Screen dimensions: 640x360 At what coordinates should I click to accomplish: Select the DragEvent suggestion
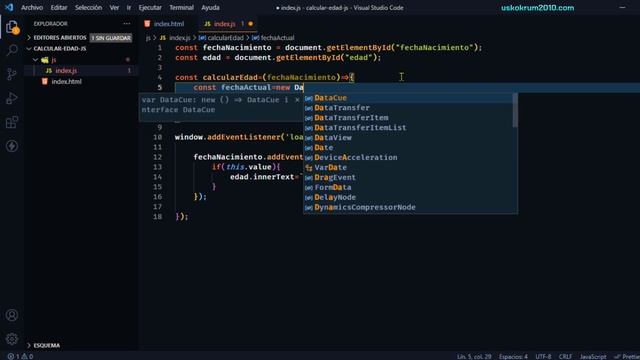pyautogui.click(x=408, y=178)
